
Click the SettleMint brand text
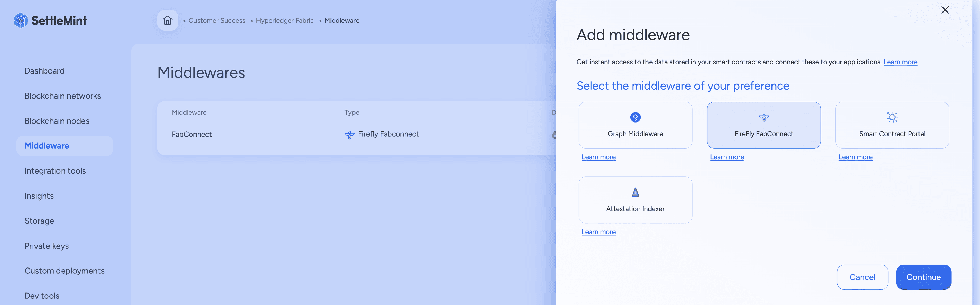click(59, 20)
